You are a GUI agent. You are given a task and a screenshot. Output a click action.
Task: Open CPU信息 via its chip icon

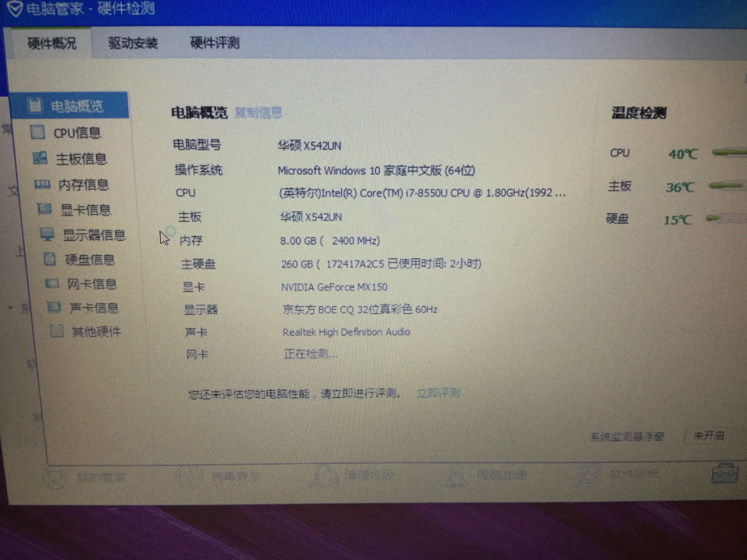point(38,132)
